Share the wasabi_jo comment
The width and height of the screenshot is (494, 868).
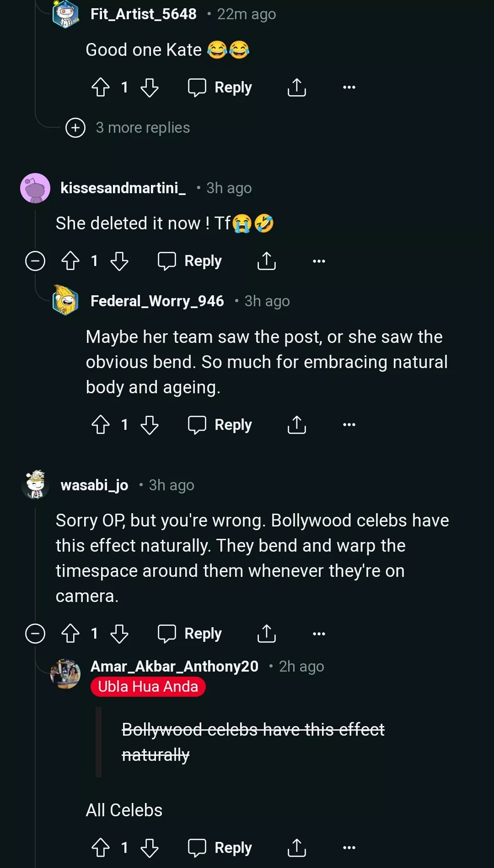pos(266,634)
